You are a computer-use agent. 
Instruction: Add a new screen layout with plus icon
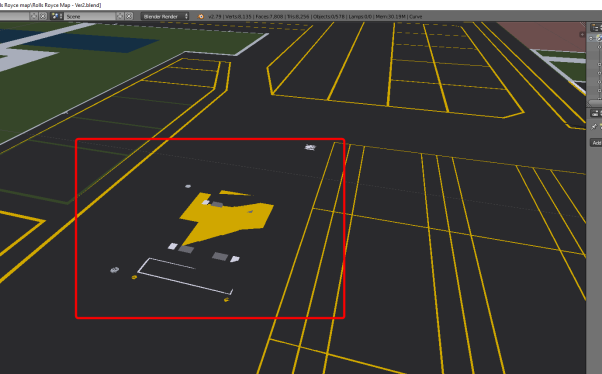(34, 16)
